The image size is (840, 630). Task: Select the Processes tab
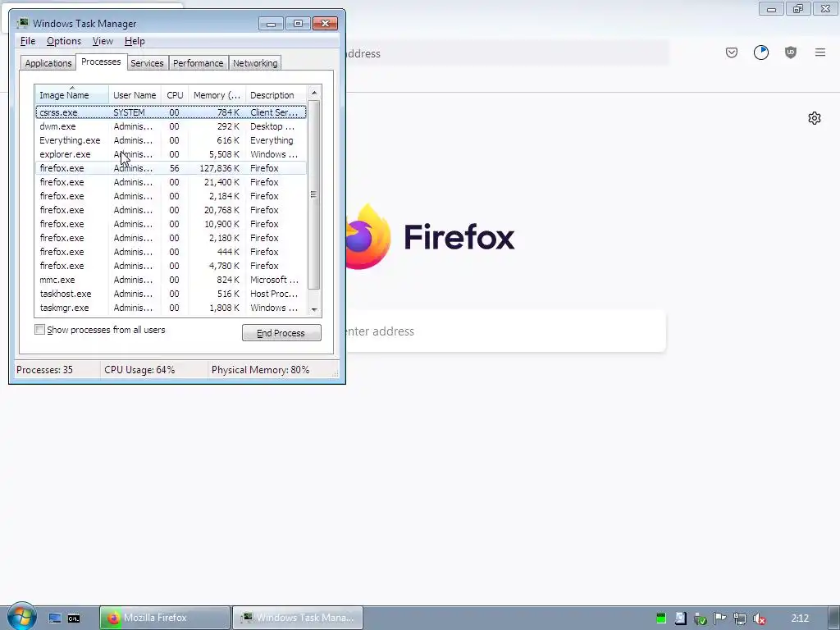[x=101, y=62]
